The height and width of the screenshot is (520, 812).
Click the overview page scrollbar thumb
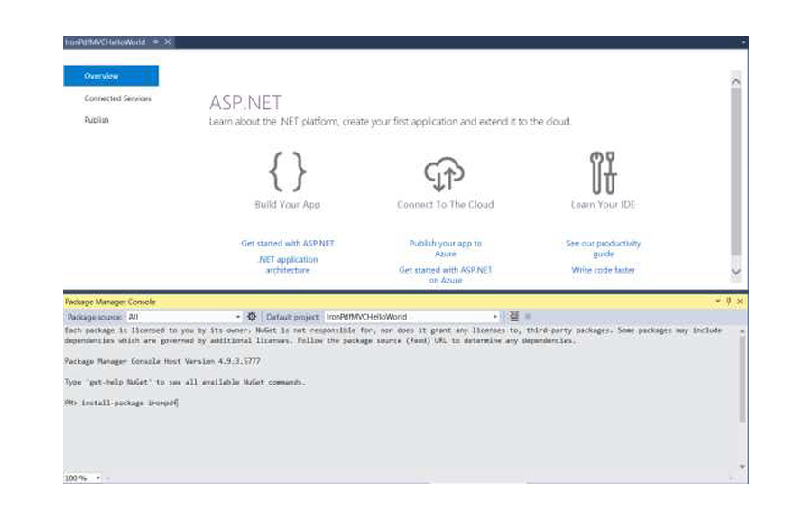[736, 172]
